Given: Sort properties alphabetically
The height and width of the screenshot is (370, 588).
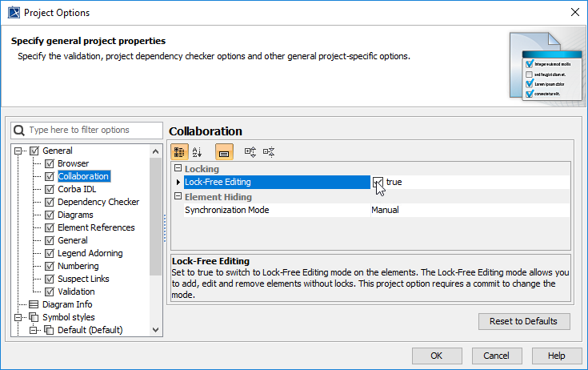Looking at the screenshot, I should [198, 151].
